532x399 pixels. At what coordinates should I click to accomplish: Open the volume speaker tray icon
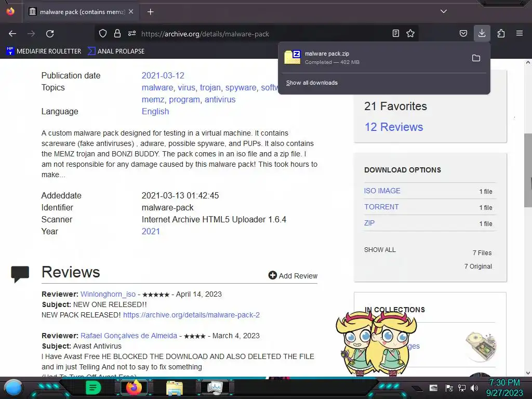[x=474, y=388]
